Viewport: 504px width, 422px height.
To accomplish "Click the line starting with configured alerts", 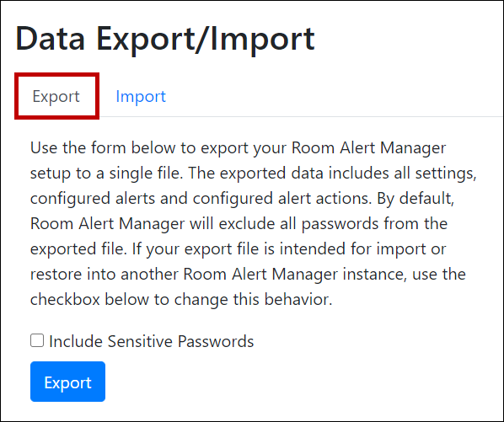I will 242,198.
